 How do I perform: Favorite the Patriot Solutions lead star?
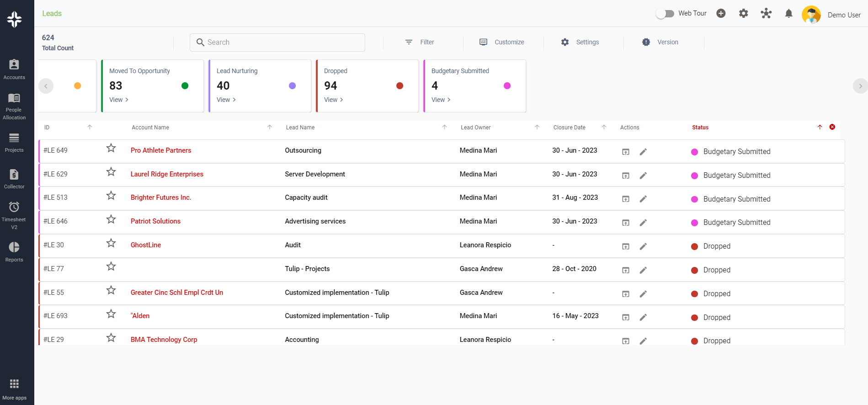tap(111, 220)
